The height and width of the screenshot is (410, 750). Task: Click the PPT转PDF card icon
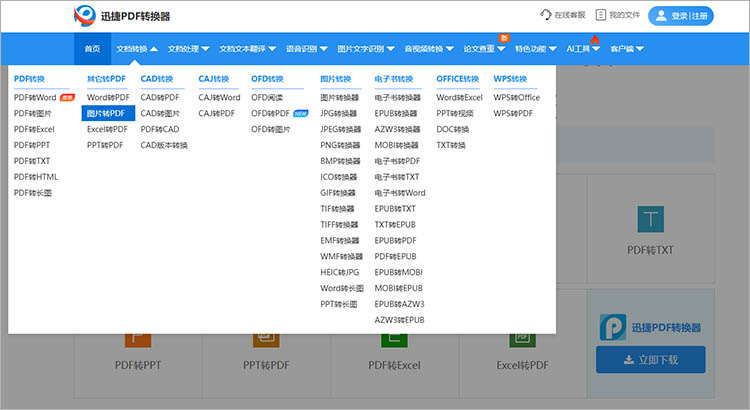(266, 340)
